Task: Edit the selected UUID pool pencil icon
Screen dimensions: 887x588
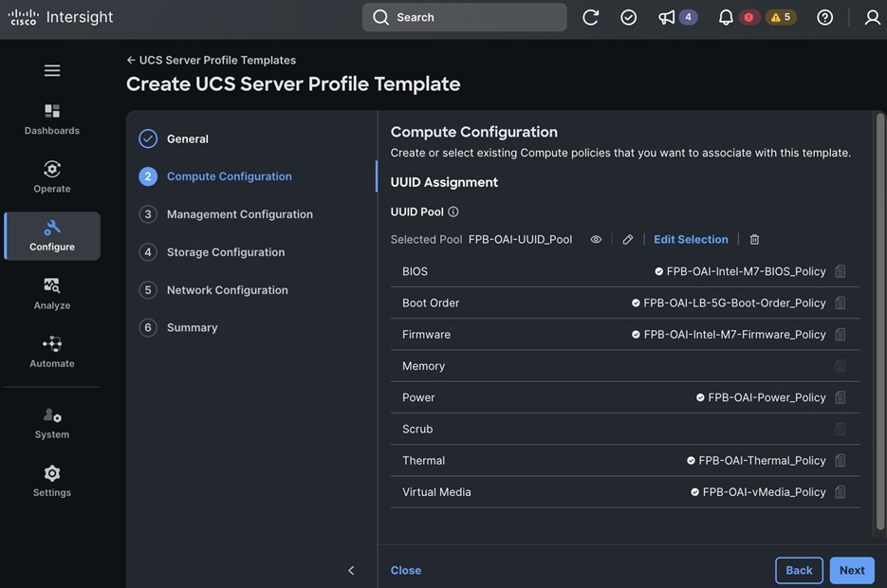Action: pyautogui.click(x=628, y=240)
